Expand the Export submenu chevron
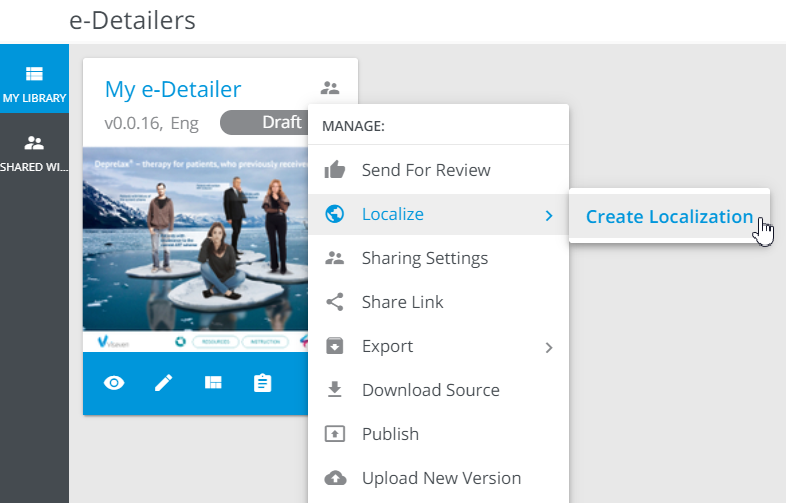Viewport: 786px width, 503px height. 548,347
